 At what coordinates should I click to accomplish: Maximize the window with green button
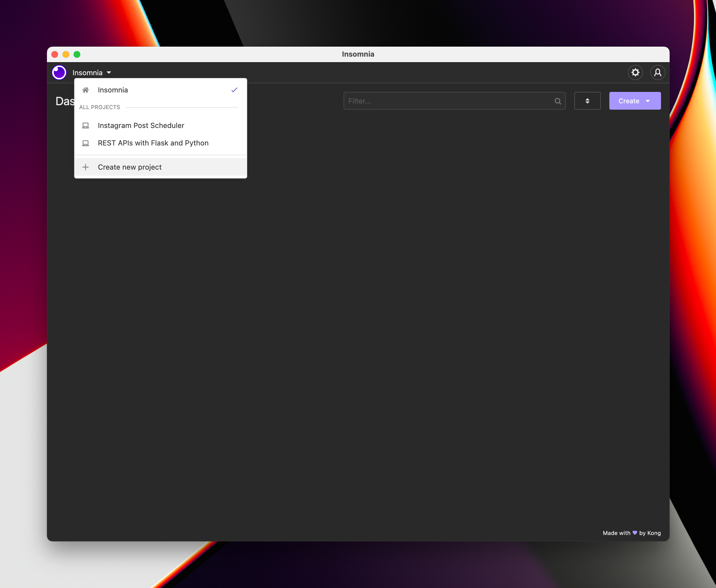pos(77,54)
